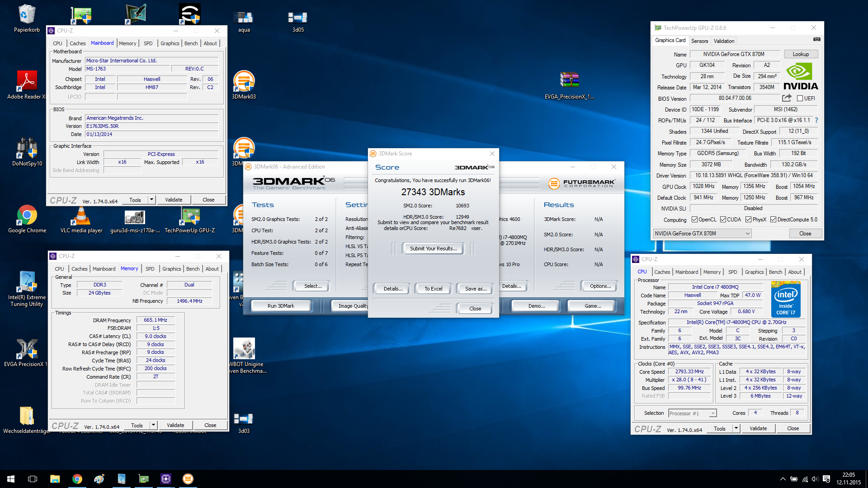Click the To Excel button

coord(433,289)
